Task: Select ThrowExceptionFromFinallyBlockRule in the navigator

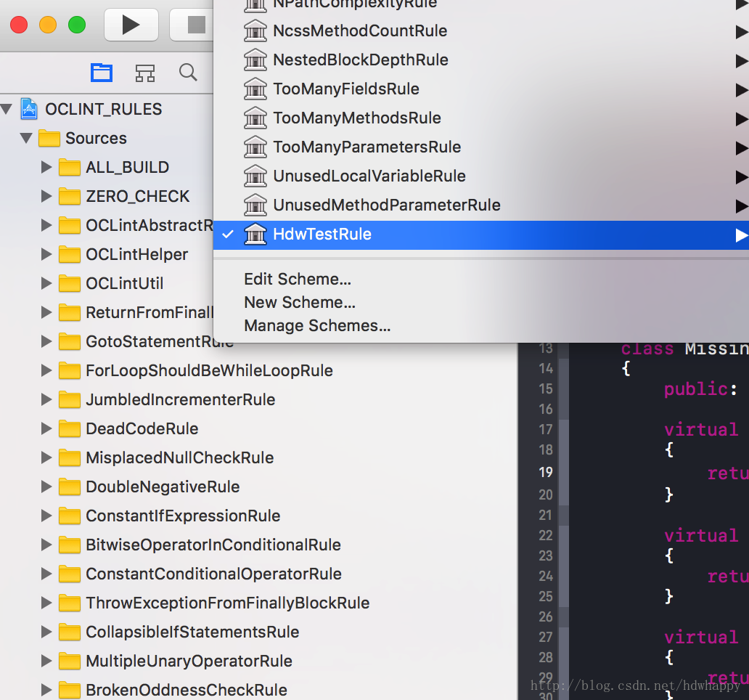Action: click(227, 603)
